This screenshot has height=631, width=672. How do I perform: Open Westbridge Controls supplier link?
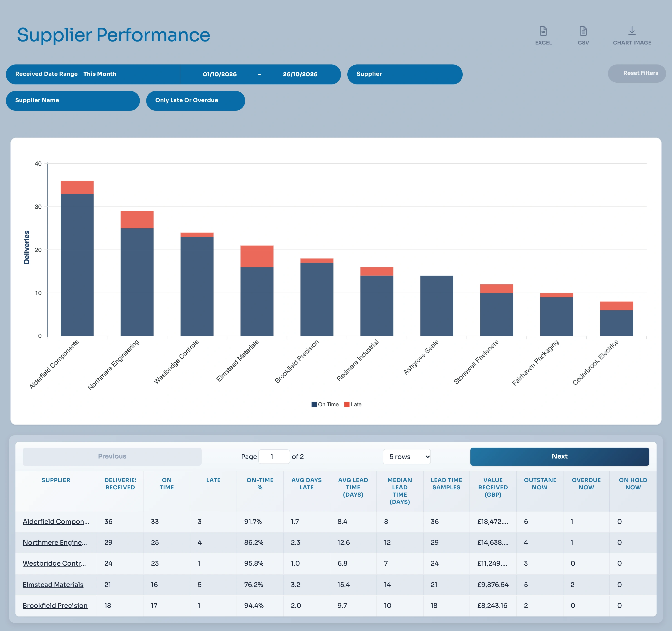[54, 563]
